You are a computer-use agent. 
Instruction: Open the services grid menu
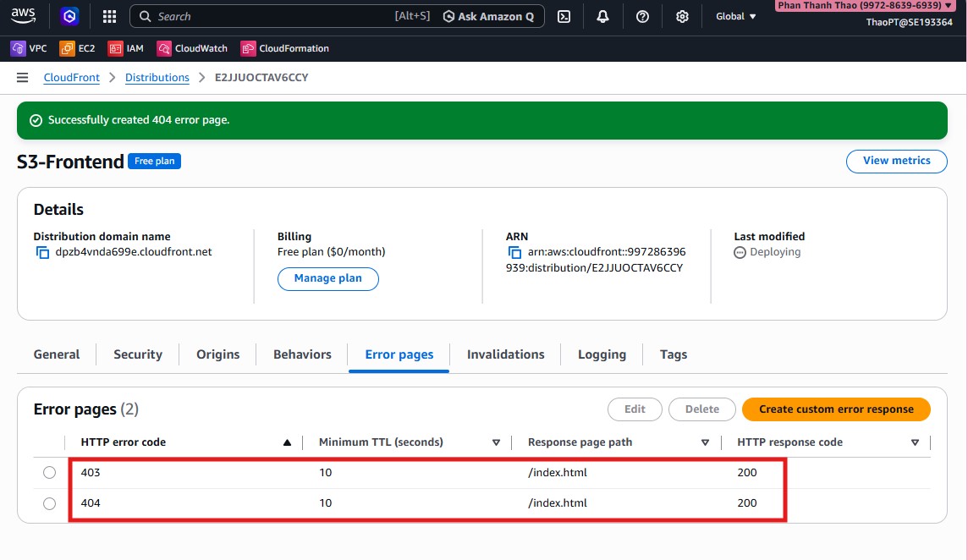[108, 15]
